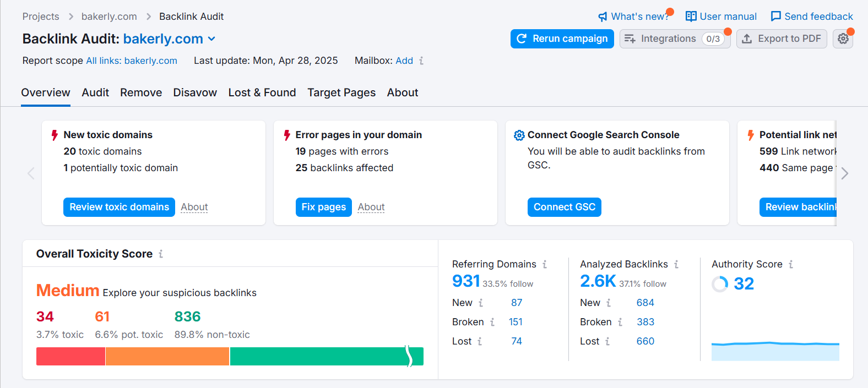Click the Referring Domains info icon
This screenshot has width=868, height=388.
pyautogui.click(x=545, y=264)
